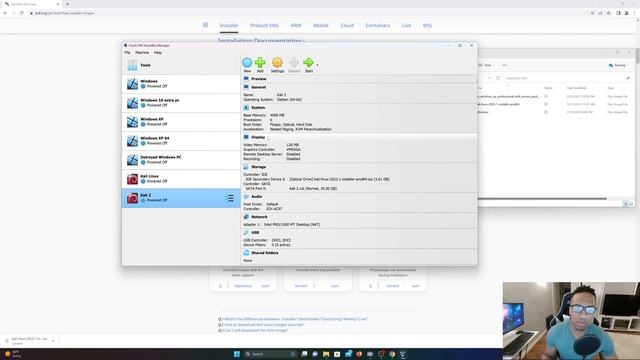640x360 pixels.
Task: Click the kali-linux installer iso file in Explorer
Action: click(499, 104)
